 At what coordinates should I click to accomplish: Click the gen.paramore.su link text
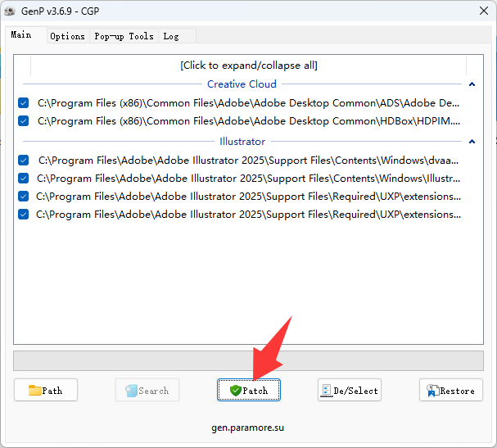coord(247,428)
